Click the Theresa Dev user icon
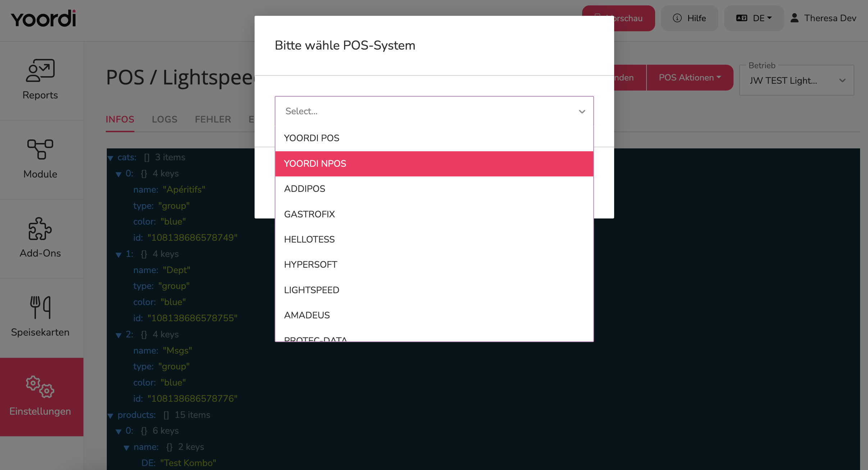The width and height of the screenshot is (868, 470). [x=794, y=18]
